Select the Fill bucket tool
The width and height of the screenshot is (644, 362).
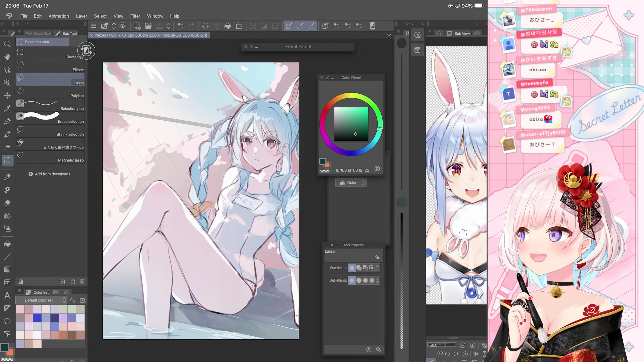pyautogui.click(x=7, y=244)
